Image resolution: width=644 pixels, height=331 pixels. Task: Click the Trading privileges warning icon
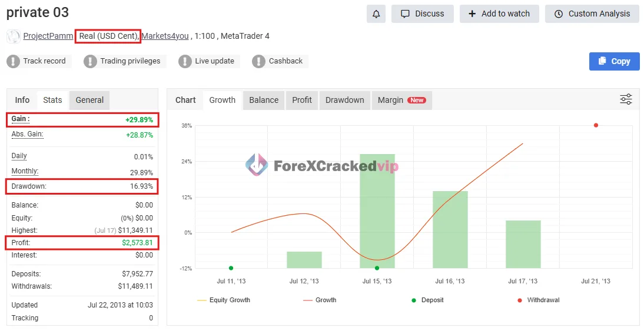90,61
